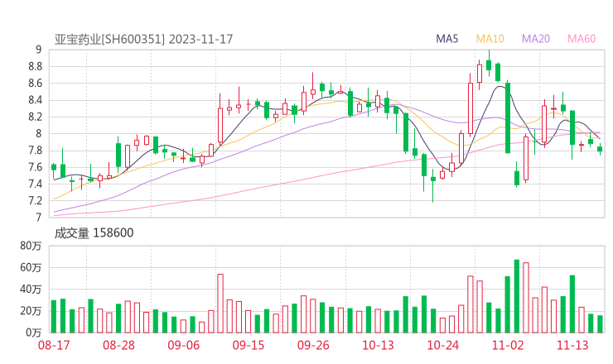Click the price axis value 8.6

[35, 84]
